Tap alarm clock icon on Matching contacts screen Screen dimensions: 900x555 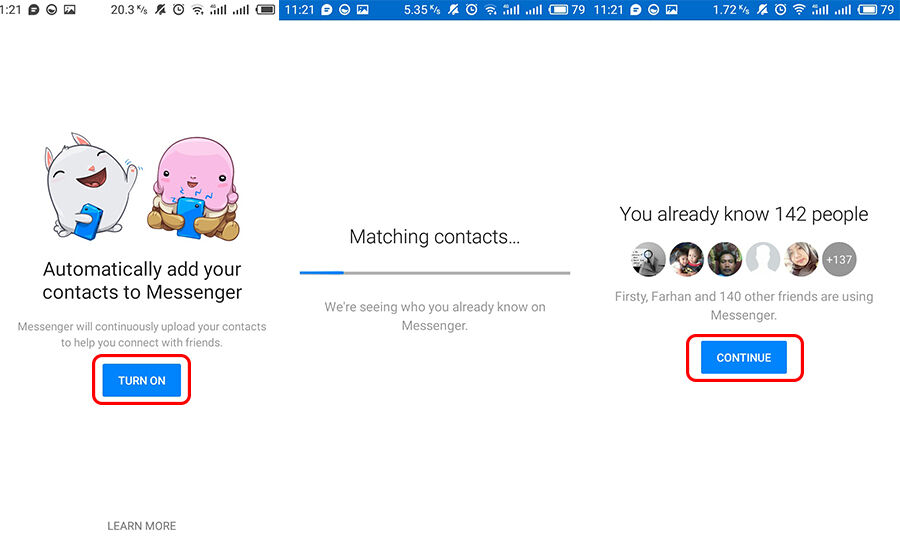[x=472, y=10]
